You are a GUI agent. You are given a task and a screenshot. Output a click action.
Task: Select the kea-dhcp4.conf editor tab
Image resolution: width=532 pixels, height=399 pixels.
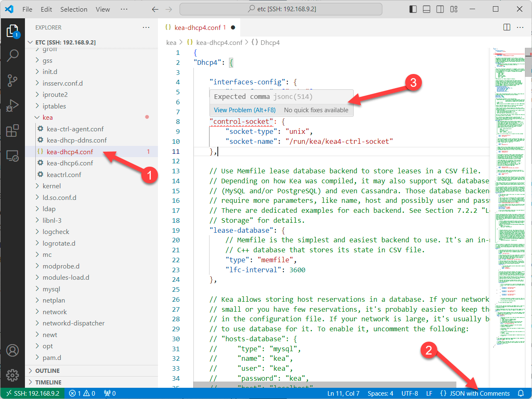click(197, 27)
